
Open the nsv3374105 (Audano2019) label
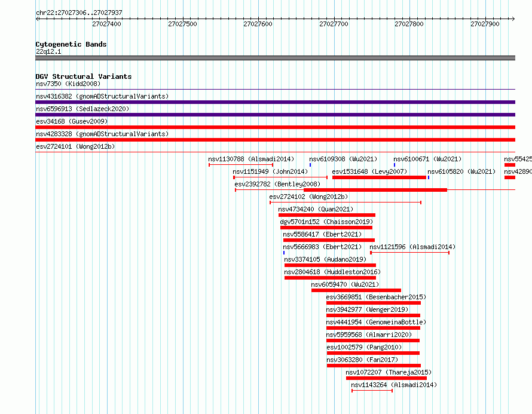click(x=325, y=259)
